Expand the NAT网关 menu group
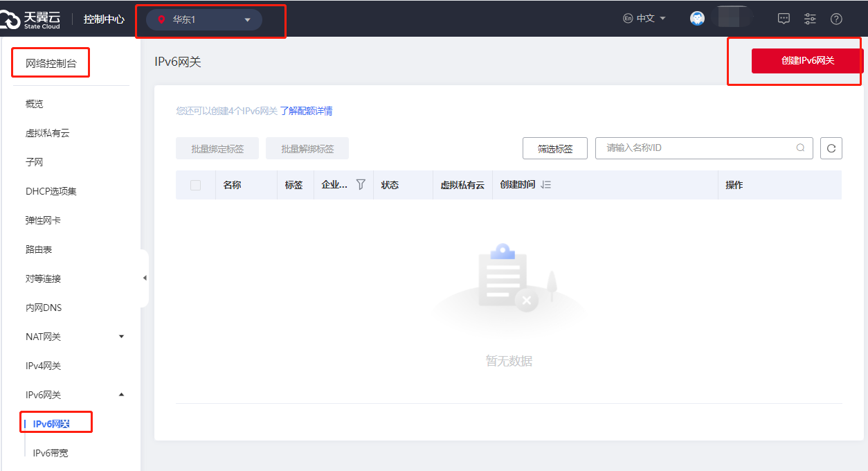Viewport: 868px width, 471px height. (73, 337)
